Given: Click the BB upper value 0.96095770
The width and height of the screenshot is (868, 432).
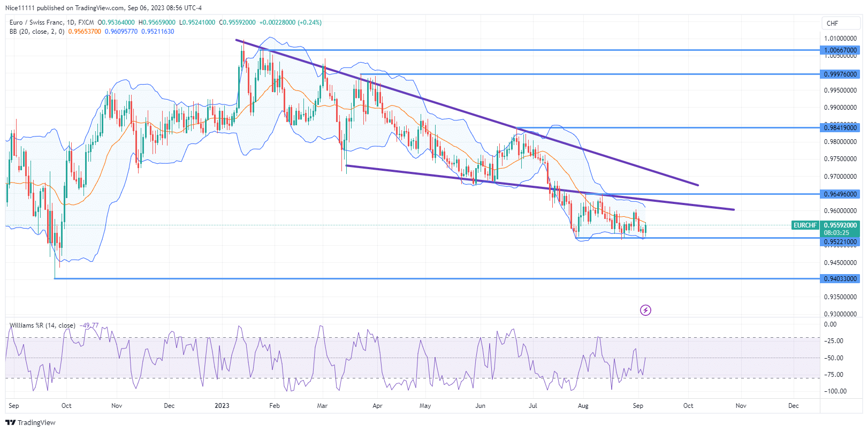Looking at the screenshot, I should tap(121, 32).
